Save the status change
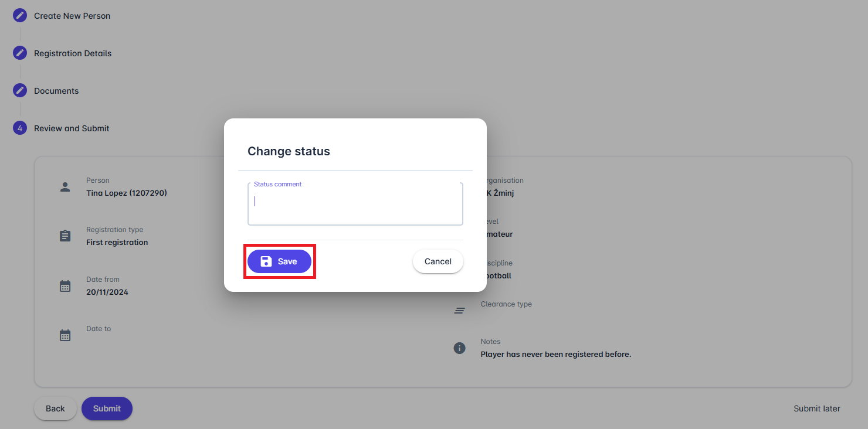The image size is (868, 429). point(279,261)
